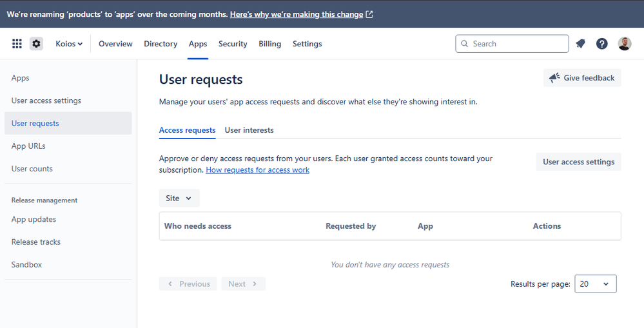Click 'You don't have any access requests' text

[x=390, y=265]
